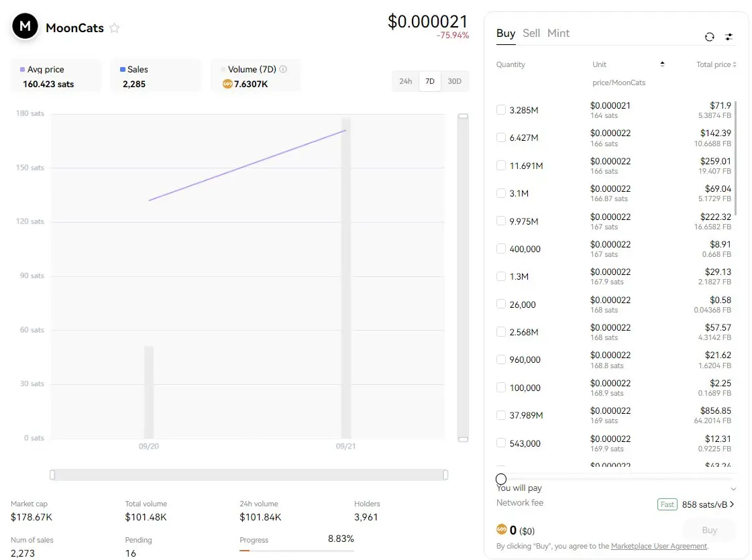Check the 3.285M quantity order
The height and width of the screenshot is (560, 752).
pos(501,110)
